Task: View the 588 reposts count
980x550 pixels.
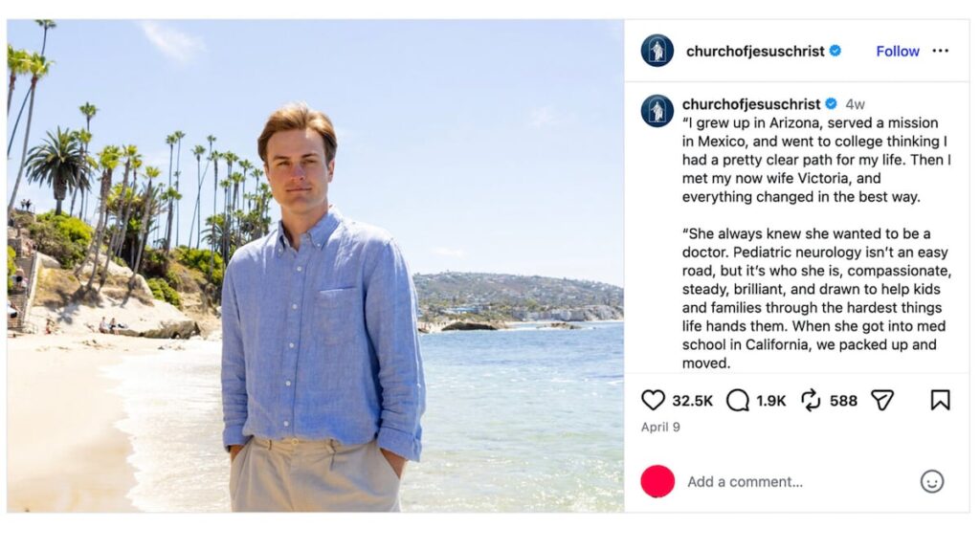Action: [843, 401]
